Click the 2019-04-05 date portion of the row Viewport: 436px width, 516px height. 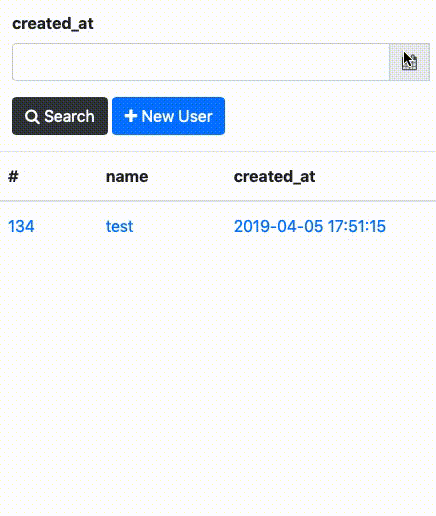coord(279,226)
